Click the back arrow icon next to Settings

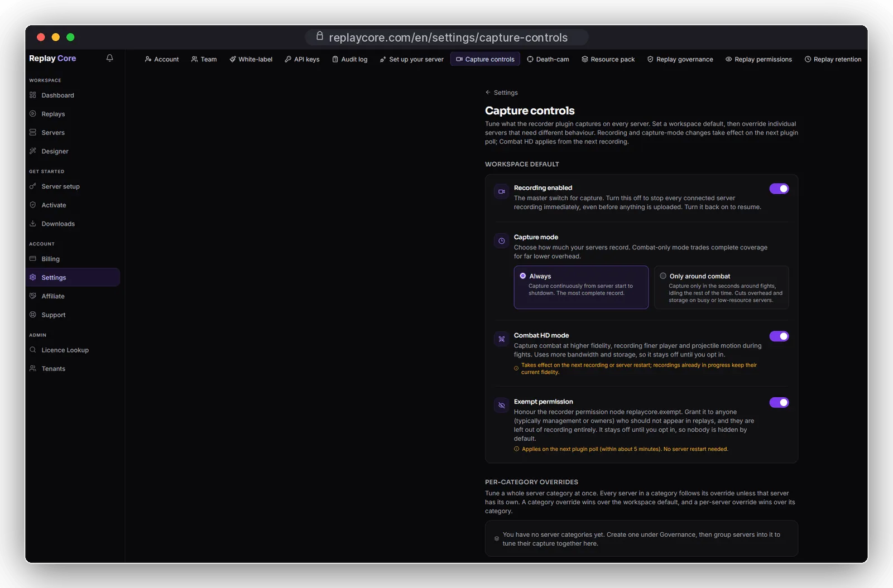pos(488,93)
